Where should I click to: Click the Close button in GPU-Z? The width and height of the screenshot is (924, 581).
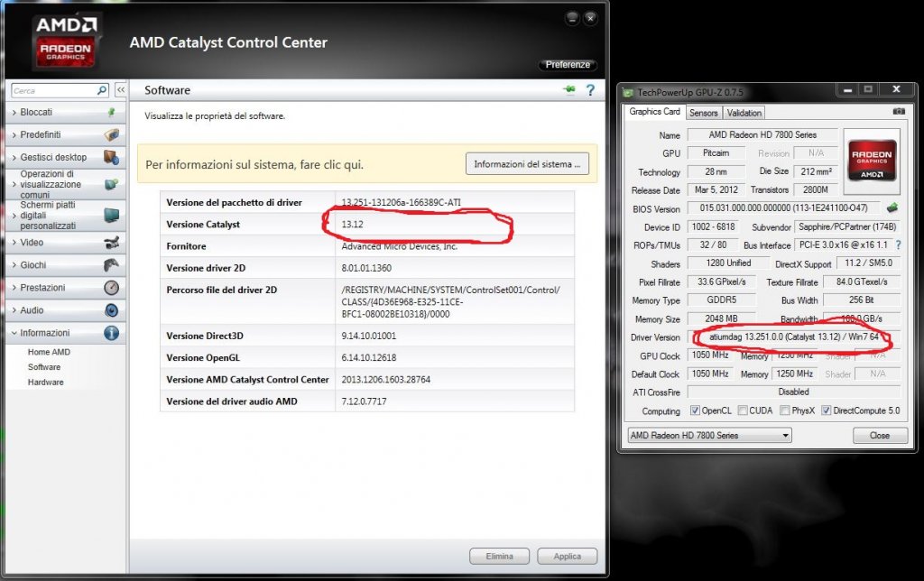(880, 436)
